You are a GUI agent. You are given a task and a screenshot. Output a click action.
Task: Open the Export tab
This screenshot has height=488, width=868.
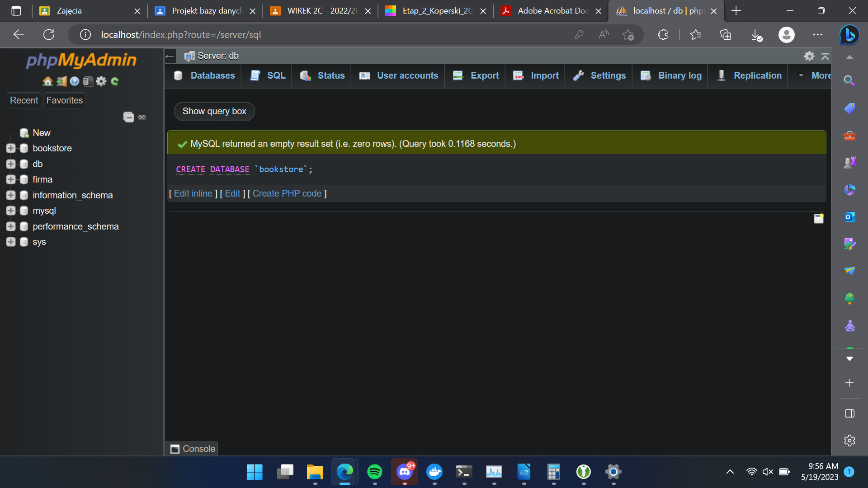coord(476,75)
